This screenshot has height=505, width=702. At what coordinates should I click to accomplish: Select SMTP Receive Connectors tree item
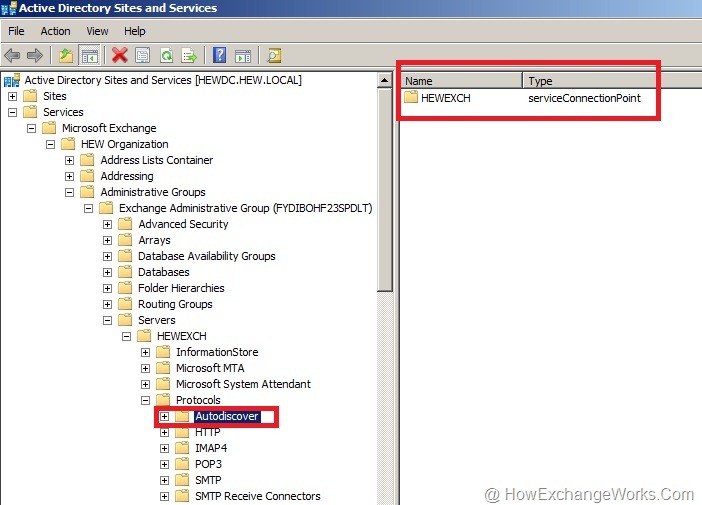coord(257,496)
